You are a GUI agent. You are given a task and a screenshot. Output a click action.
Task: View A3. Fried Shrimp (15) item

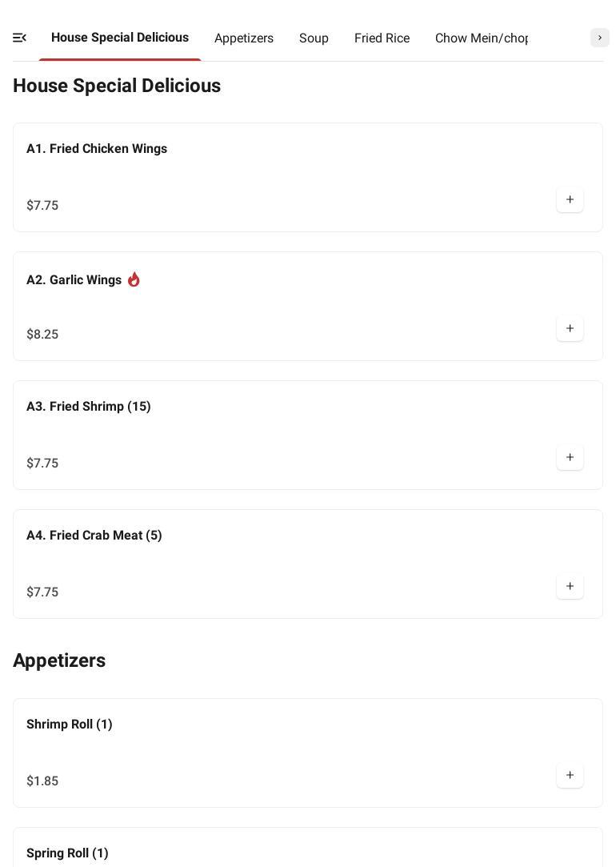tap(89, 407)
